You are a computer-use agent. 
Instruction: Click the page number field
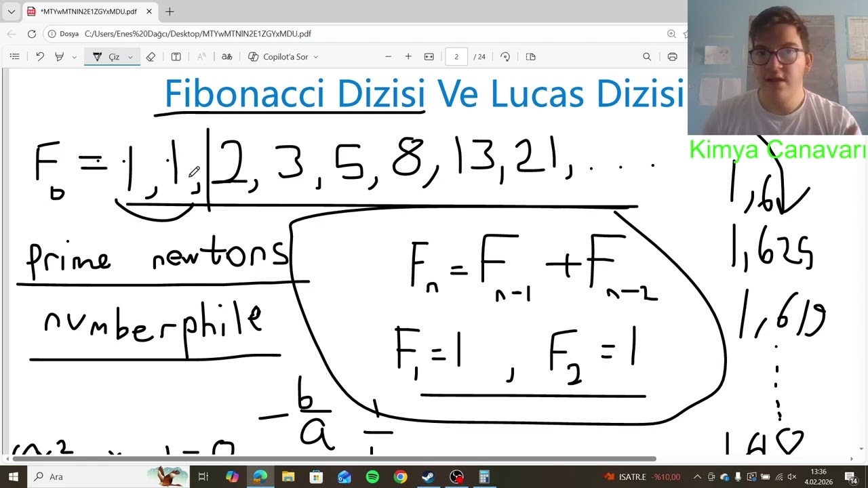(456, 57)
